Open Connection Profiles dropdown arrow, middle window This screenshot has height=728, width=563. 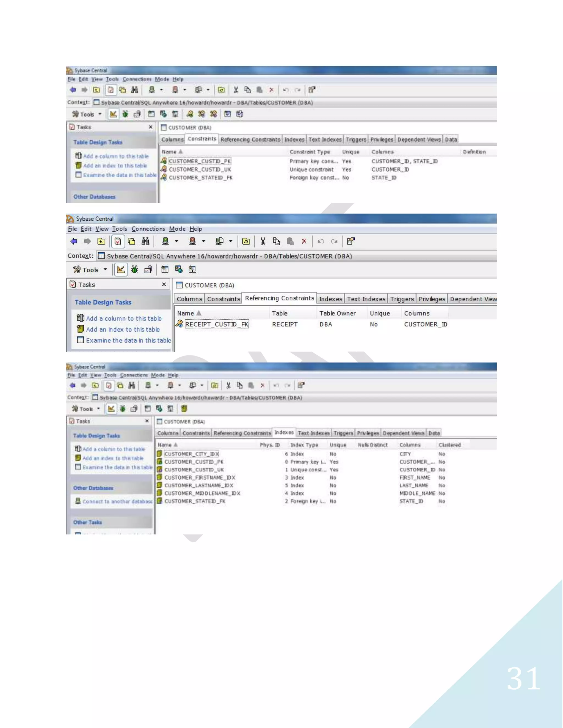pyautogui.click(x=230, y=241)
